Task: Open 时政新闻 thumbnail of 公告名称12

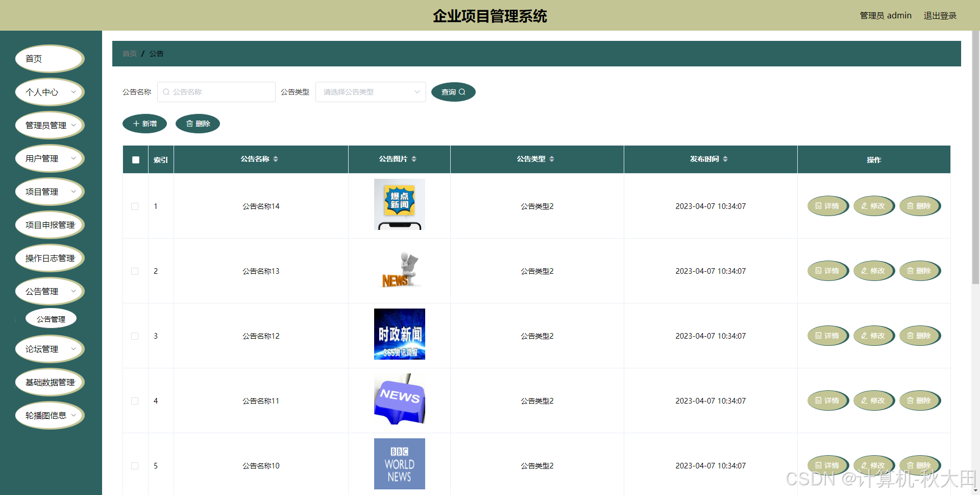Action: pos(400,334)
